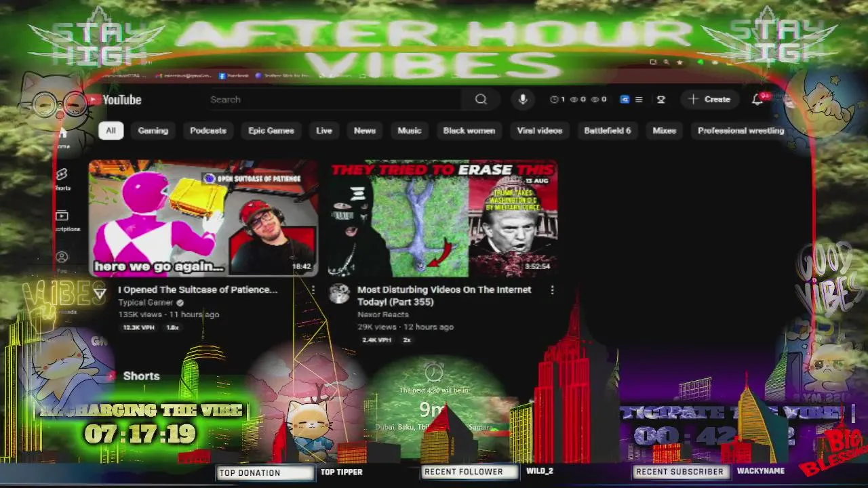Click the browser bookmark star icon
Screen dimensions: 868x488
tap(681, 62)
